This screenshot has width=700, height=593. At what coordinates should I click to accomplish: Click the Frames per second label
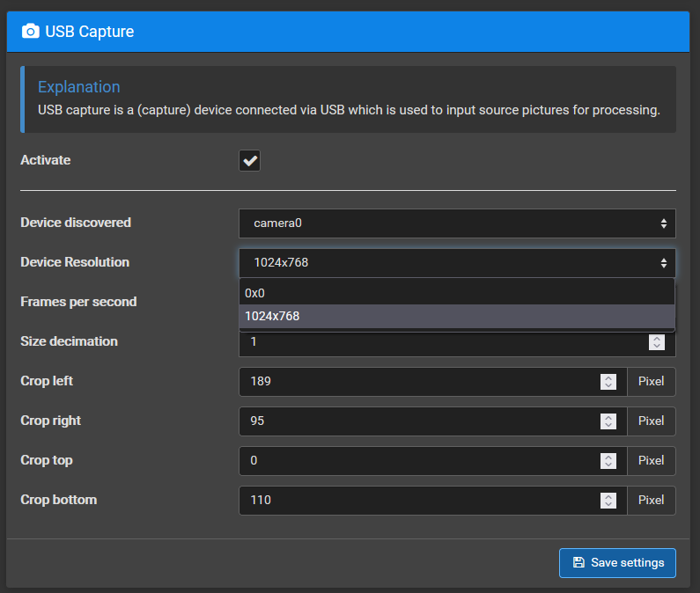point(78,302)
